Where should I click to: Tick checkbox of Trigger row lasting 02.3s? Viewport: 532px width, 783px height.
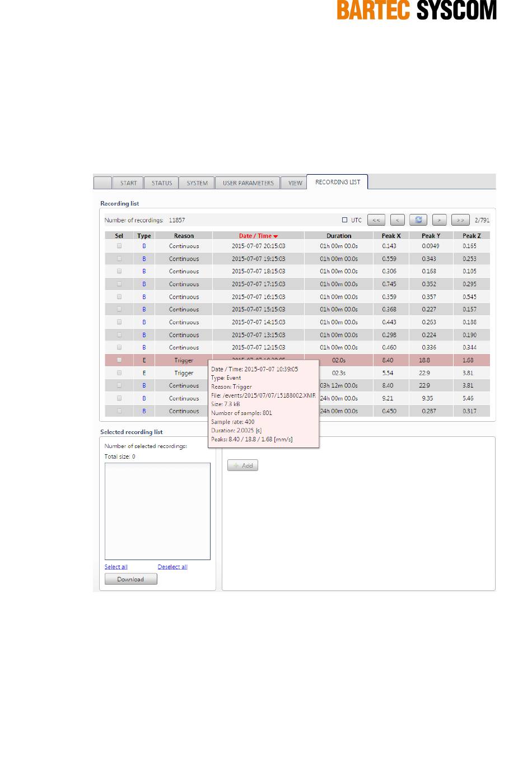click(119, 373)
